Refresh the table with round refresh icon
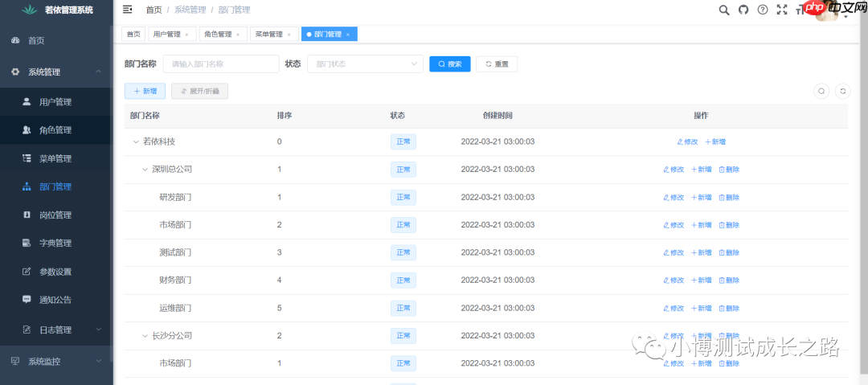Image resolution: width=868 pixels, height=385 pixels. (842, 92)
